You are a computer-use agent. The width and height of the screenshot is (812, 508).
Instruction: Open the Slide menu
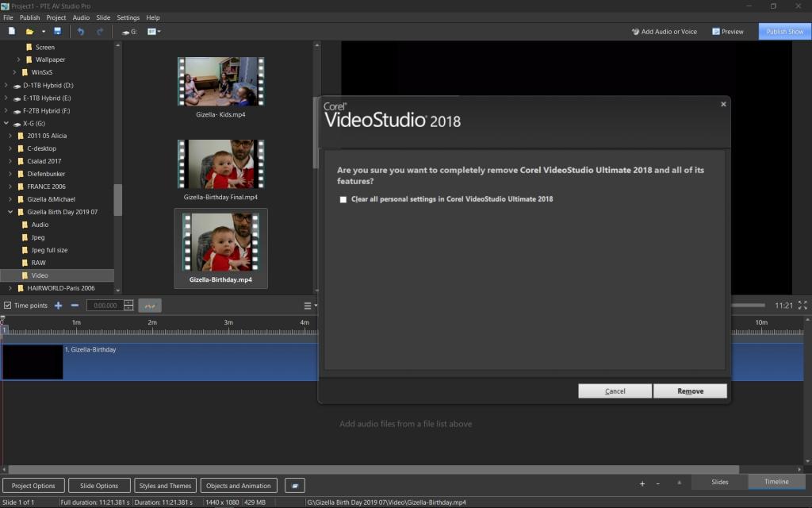(103, 17)
